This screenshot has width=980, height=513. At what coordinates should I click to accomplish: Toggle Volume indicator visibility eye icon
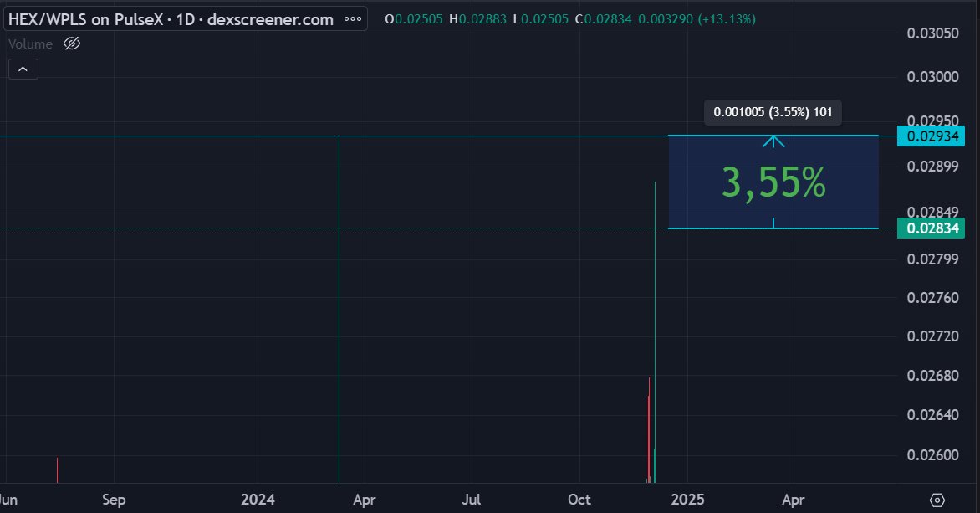[x=72, y=44]
